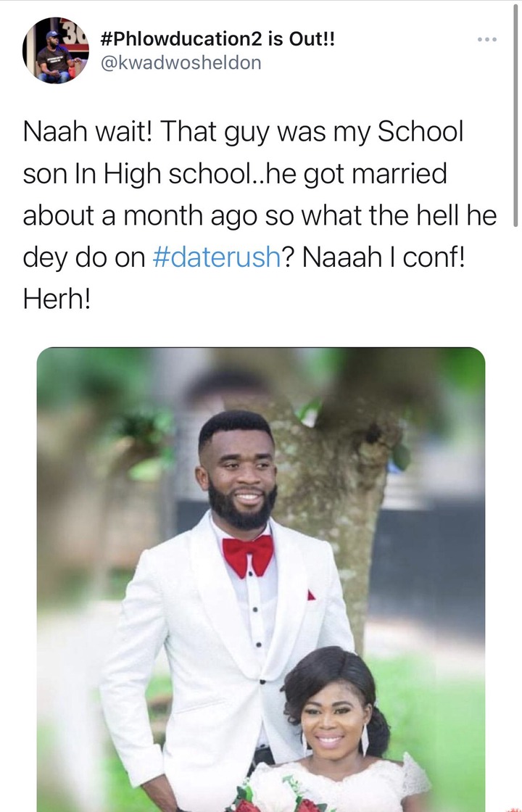Click the red pocket square on the white jacket
This screenshot has width=522, height=812.
coord(311,595)
